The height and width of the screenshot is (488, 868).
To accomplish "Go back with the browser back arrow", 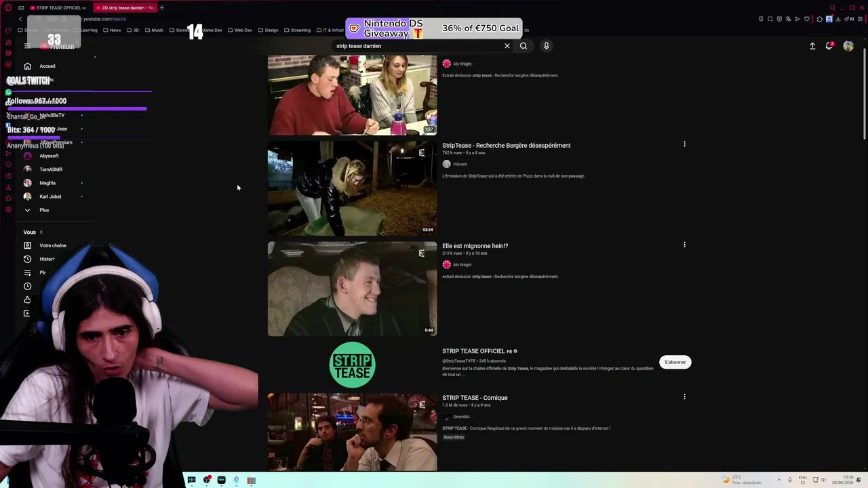I will 20,19.
